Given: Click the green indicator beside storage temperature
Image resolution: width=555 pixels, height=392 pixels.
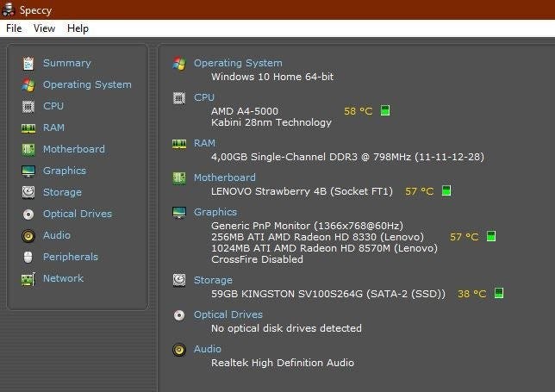Looking at the screenshot, I should 499,294.
